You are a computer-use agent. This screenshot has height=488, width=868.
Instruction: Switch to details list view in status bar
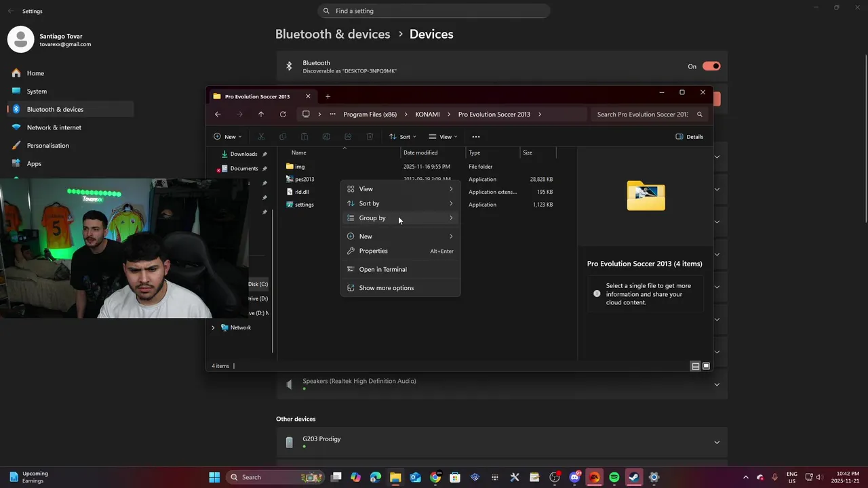pos(696,366)
